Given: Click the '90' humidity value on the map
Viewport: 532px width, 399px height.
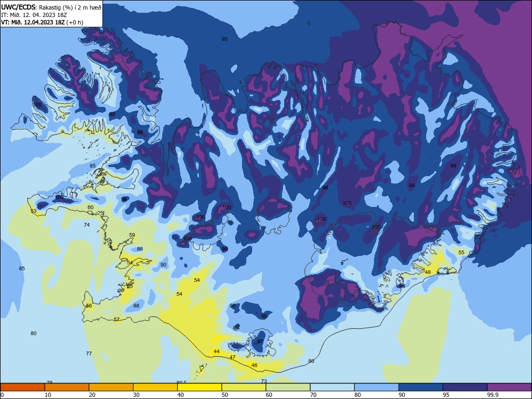Looking at the screenshot, I should [x=163, y=265].
